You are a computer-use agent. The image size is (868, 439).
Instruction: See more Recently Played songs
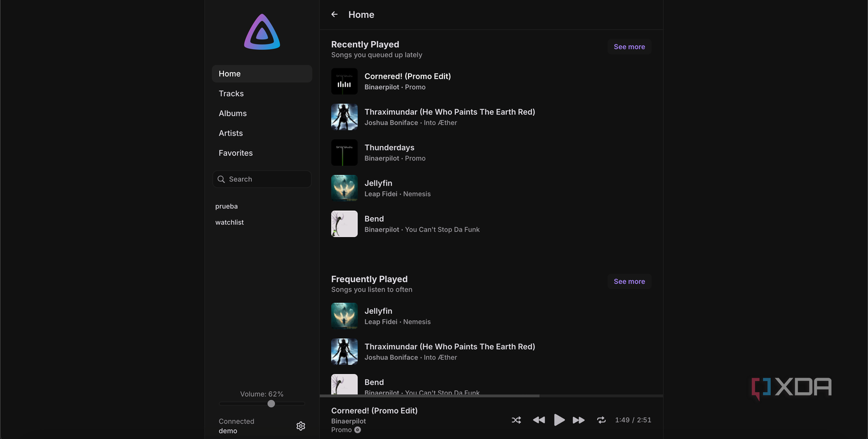click(x=629, y=47)
